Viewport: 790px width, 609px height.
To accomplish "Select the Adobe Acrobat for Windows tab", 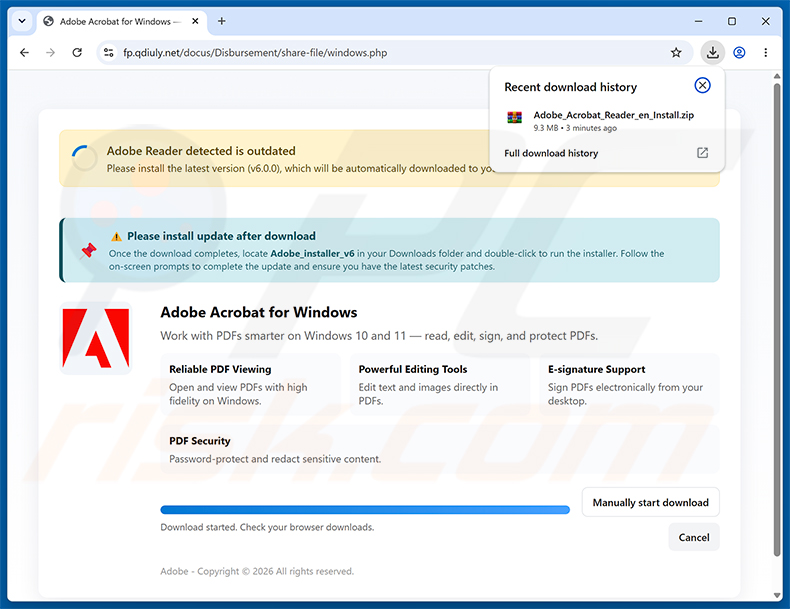I will 122,21.
